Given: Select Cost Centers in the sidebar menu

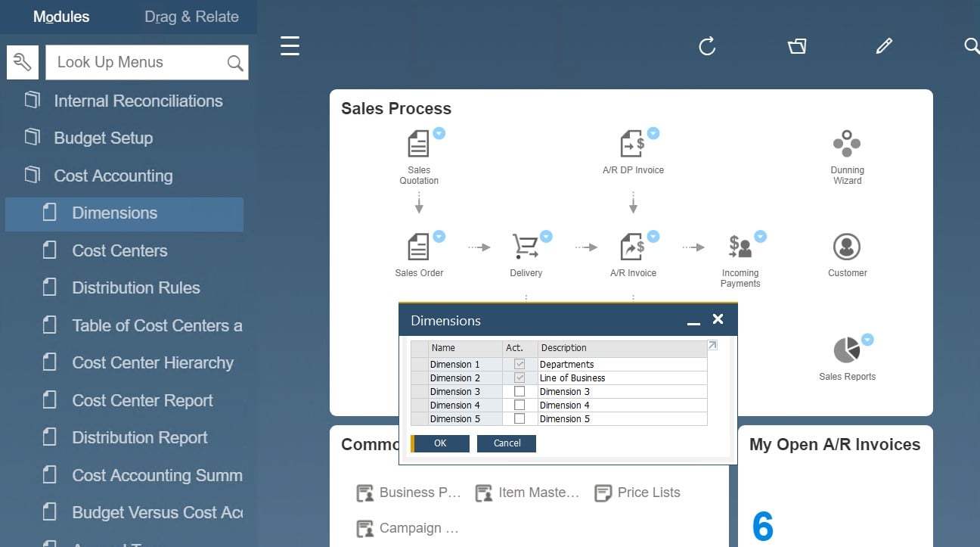Looking at the screenshot, I should pos(119,250).
